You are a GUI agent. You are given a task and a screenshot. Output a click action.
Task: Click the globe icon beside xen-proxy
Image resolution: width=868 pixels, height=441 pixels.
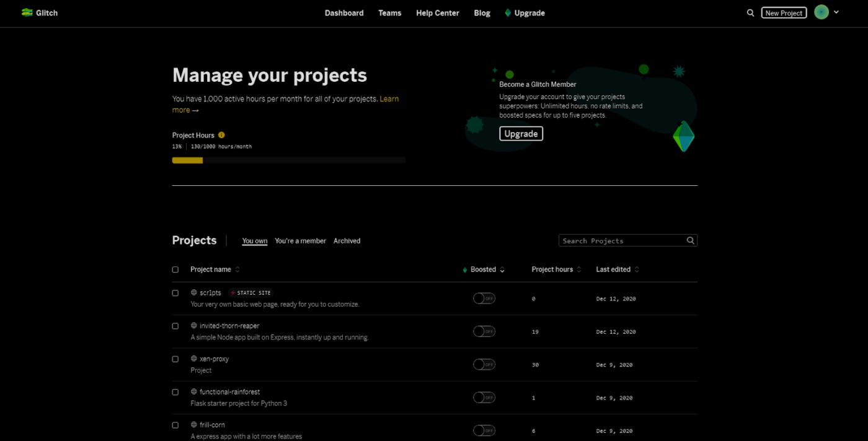coord(194,359)
